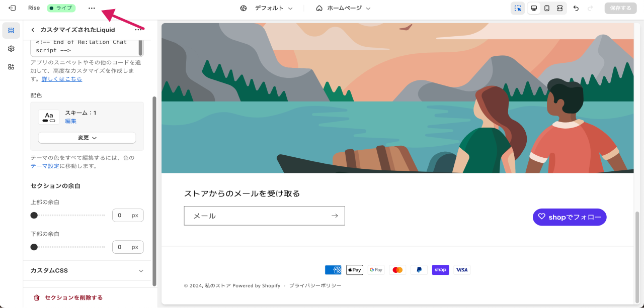Toggle the inspector selection mode
644x308 pixels.
(x=518, y=8)
